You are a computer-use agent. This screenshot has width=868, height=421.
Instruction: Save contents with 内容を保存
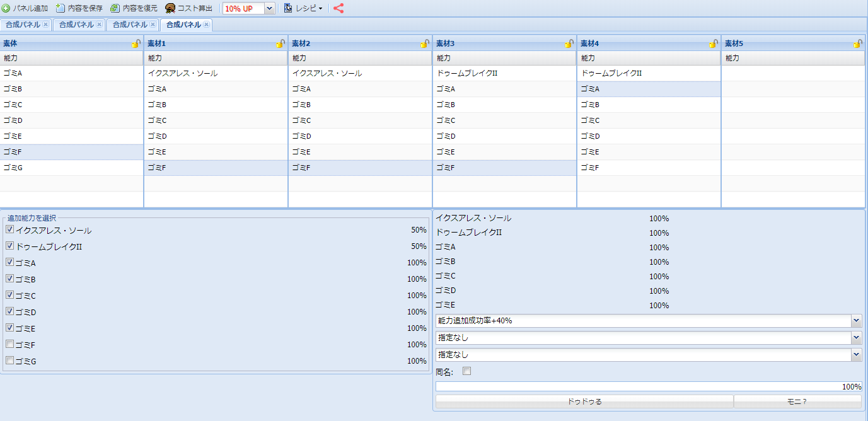pos(79,8)
